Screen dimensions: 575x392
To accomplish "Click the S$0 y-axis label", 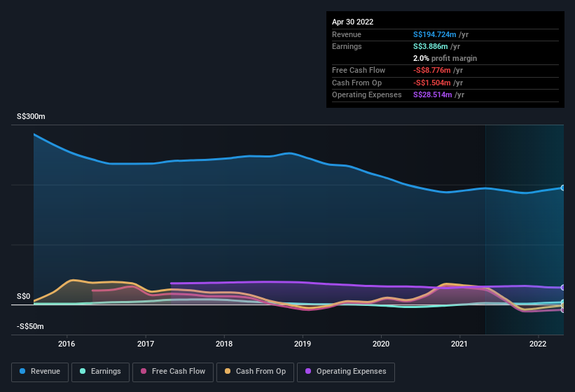I will [24, 296].
